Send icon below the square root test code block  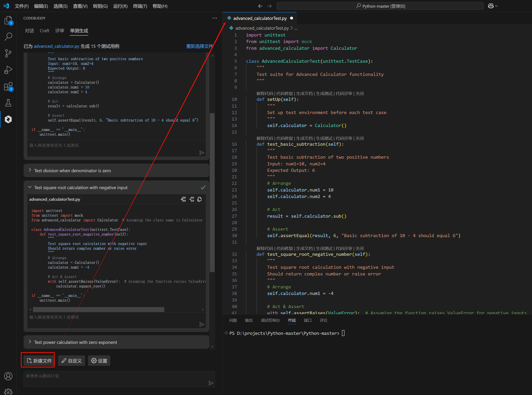pyautogui.click(x=202, y=324)
